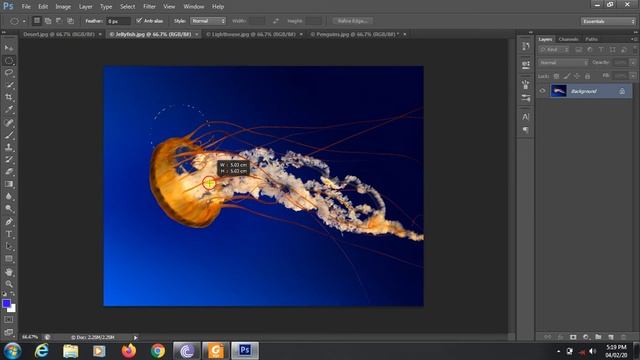This screenshot has height=360, width=640.
Task: Select the Blur tool
Action: coord(9,196)
